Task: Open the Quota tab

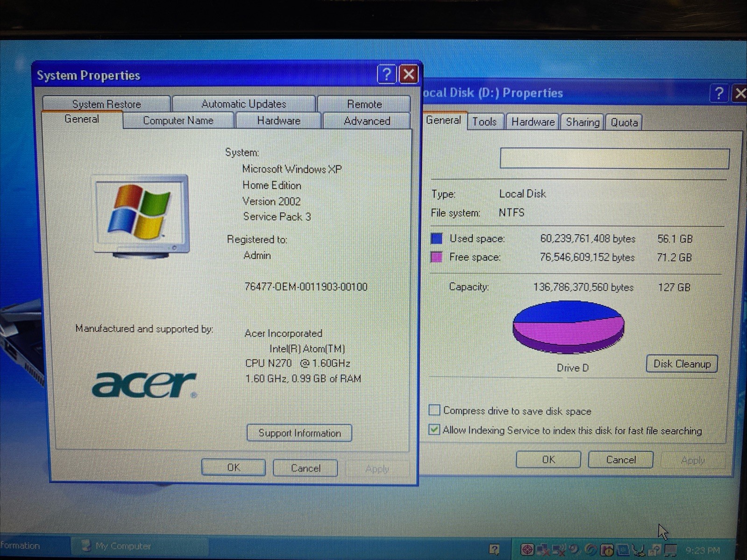Action: coord(624,122)
